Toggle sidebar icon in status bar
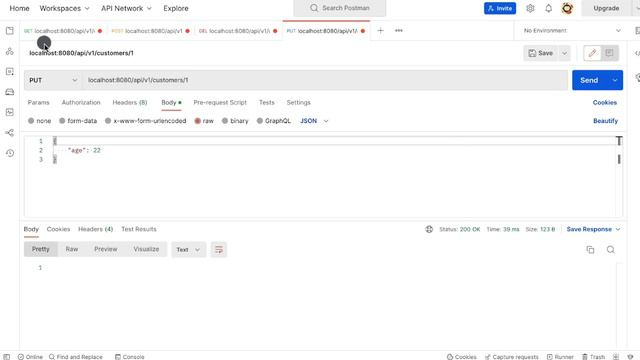This screenshot has width=640, height=360. pyautogui.click(x=7, y=357)
